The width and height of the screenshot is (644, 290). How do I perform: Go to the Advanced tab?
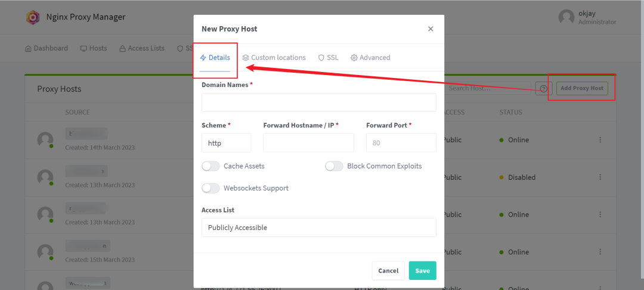[370, 57]
